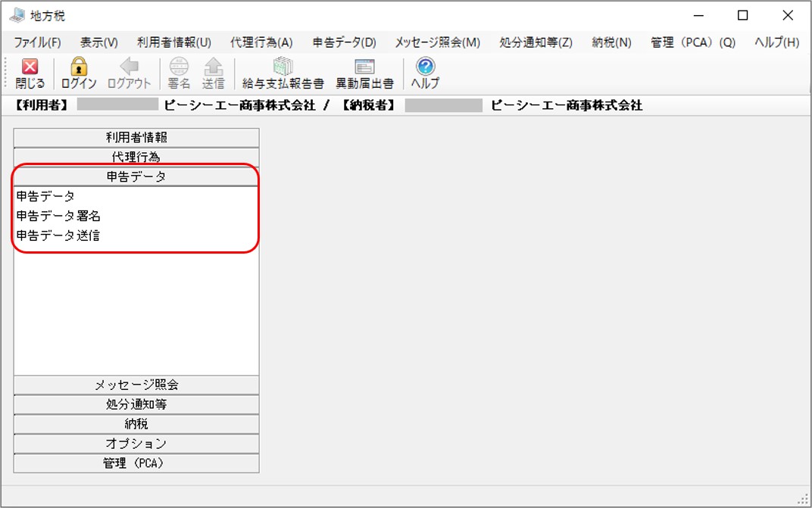Click the ログアウト arrow icon

pos(129,67)
